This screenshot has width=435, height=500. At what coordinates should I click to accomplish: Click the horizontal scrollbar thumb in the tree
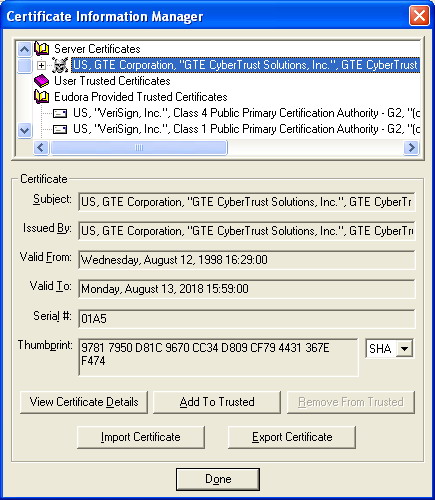[x=139, y=147]
